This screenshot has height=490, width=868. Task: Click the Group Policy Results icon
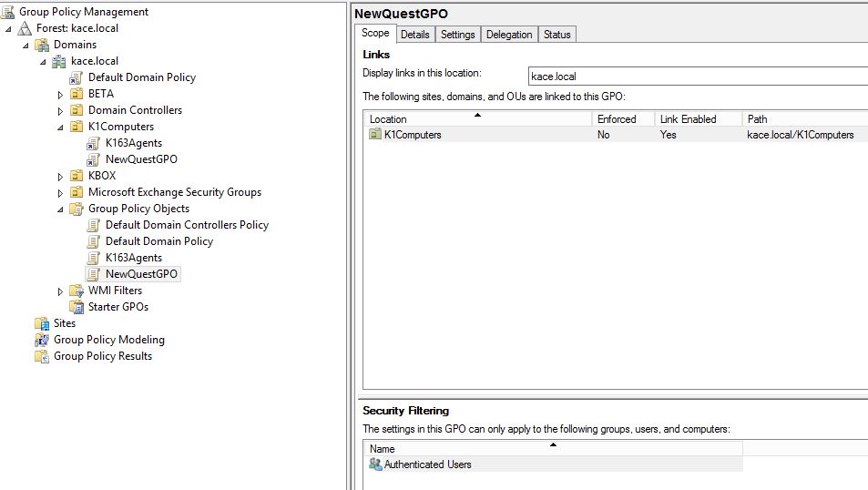[x=42, y=356]
